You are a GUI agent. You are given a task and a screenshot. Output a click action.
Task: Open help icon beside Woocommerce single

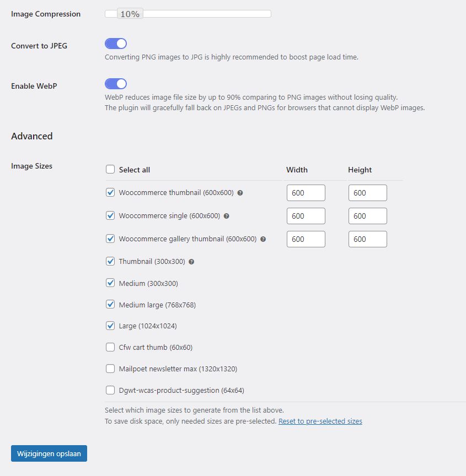226,216
